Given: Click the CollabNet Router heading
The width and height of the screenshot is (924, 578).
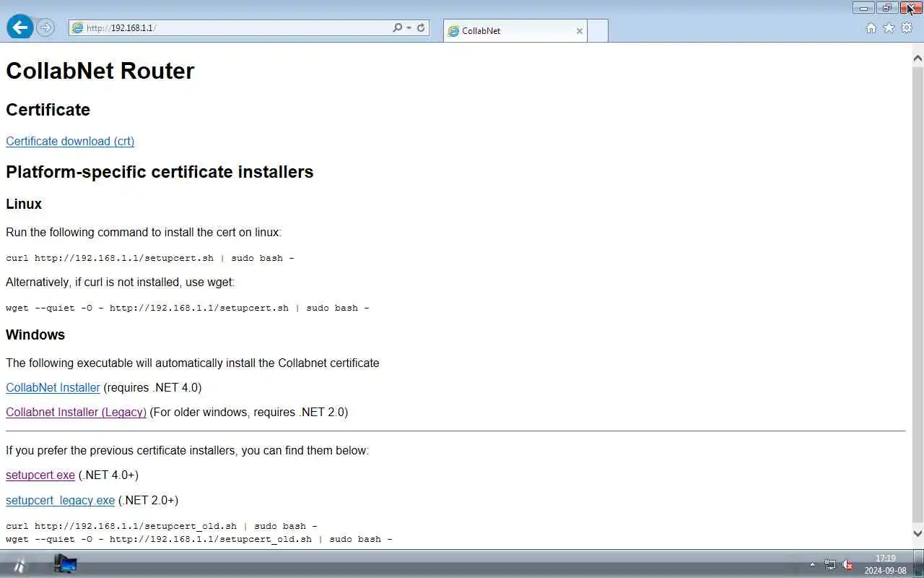Looking at the screenshot, I should point(100,71).
